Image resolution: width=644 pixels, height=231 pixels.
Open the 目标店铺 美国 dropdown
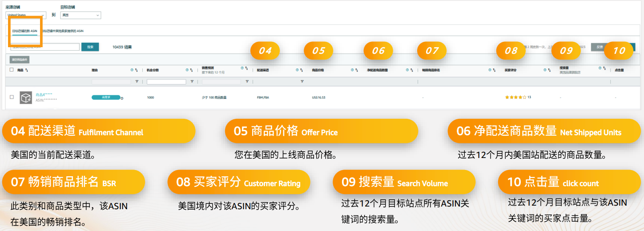click(x=81, y=15)
